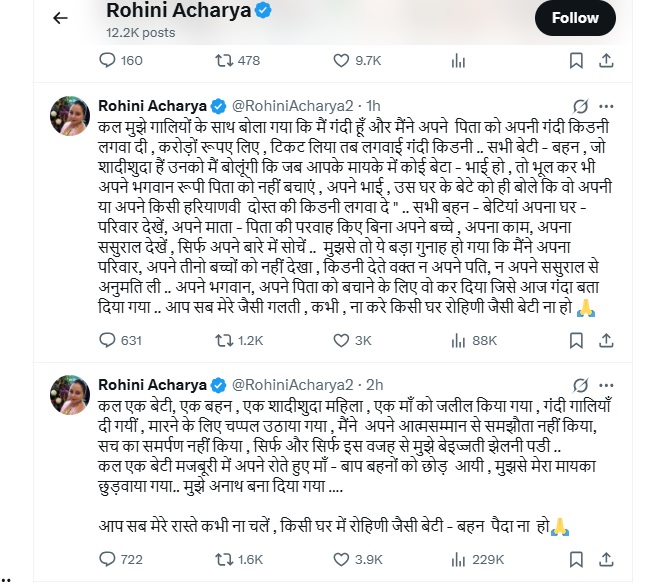The height and width of the screenshot is (583, 645).
Task: Like the tweet with 3K likes
Action: [335, 341]
